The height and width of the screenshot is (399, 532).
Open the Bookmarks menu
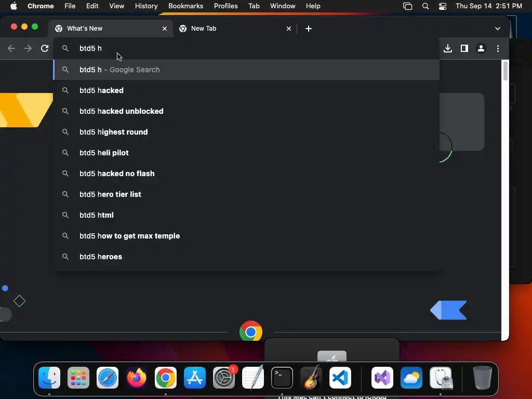point(185,6)
